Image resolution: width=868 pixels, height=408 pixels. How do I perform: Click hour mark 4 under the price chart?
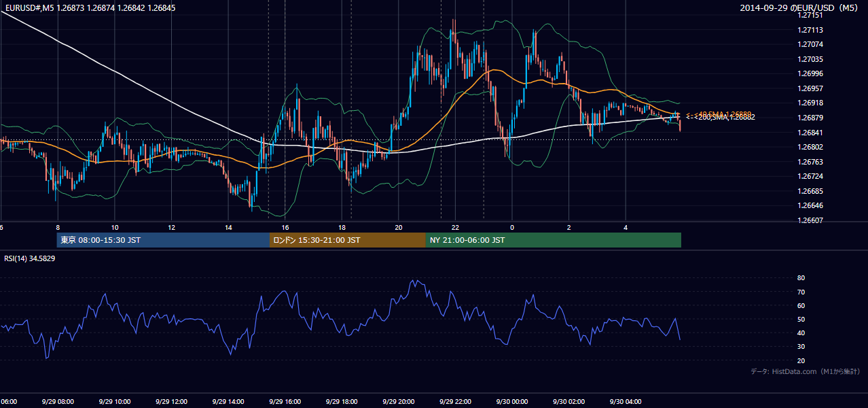(626, 227)
